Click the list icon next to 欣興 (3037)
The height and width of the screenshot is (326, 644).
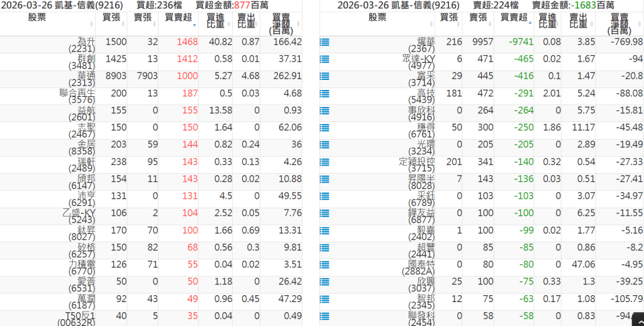pyautogui.click(x=325, y=281)
